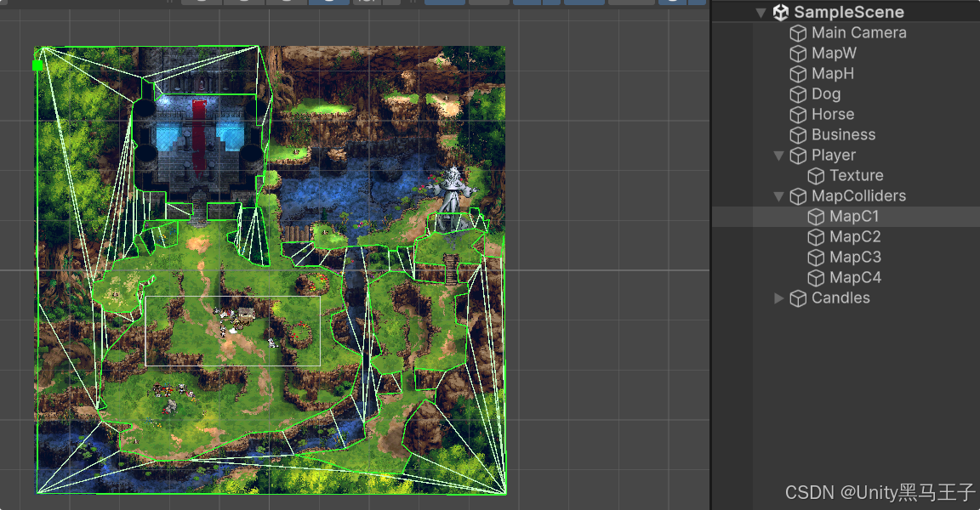
Task: Select the Business label in the hierarchy
Action: [x=843, y=135]
